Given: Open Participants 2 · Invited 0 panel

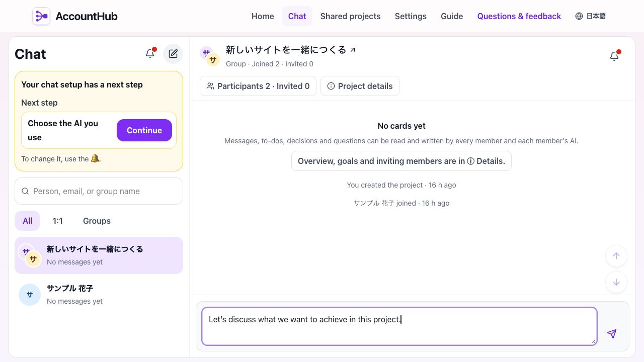Looking at the screenshot, I should 258,86.
